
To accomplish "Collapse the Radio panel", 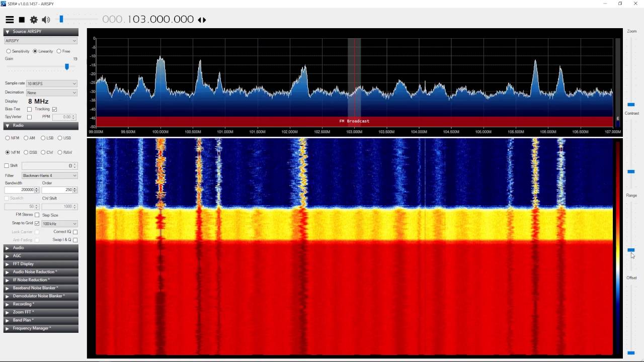I will click(x=41, y=126).
